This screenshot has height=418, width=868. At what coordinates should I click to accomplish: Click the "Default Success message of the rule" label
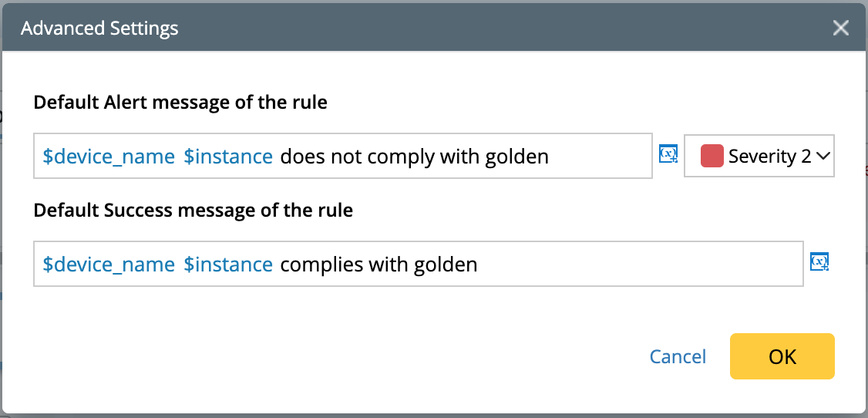coord(193,211)
